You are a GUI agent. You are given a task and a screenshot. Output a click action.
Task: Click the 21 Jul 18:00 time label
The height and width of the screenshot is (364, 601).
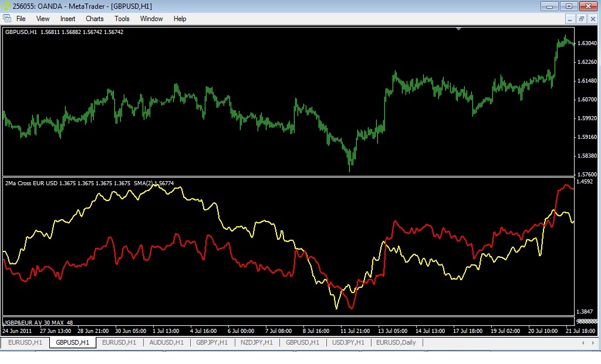pyautogui.click(x=580, y=331)
